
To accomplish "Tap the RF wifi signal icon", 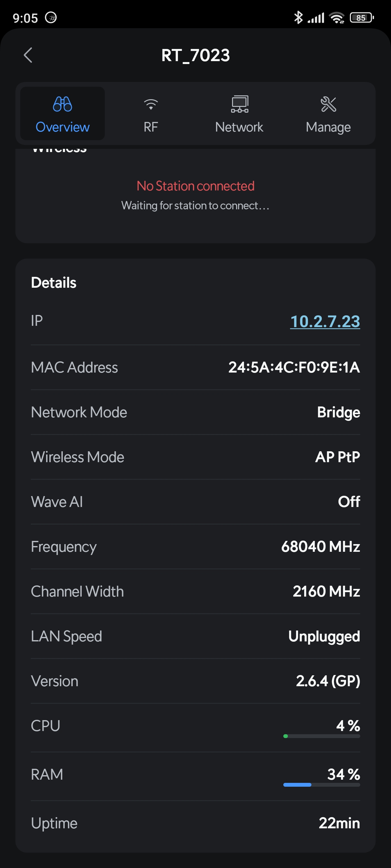I will [x=151, y=104].
